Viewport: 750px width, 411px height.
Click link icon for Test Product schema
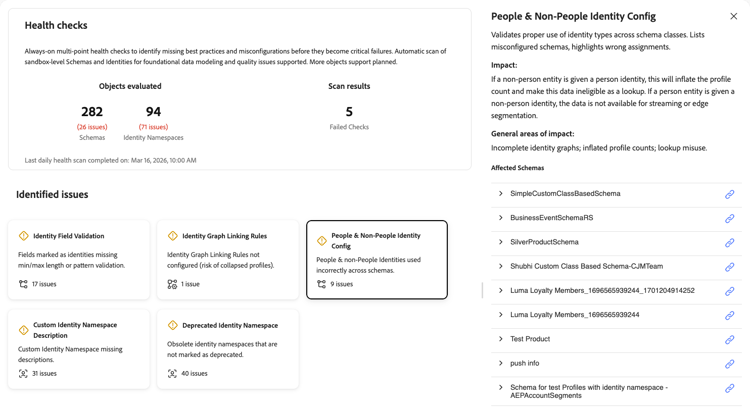point(729,340)
